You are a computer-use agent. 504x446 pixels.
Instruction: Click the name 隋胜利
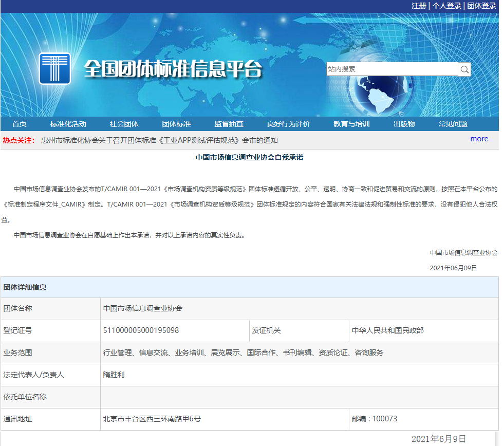pyautogui.click(x=114, y=375)
